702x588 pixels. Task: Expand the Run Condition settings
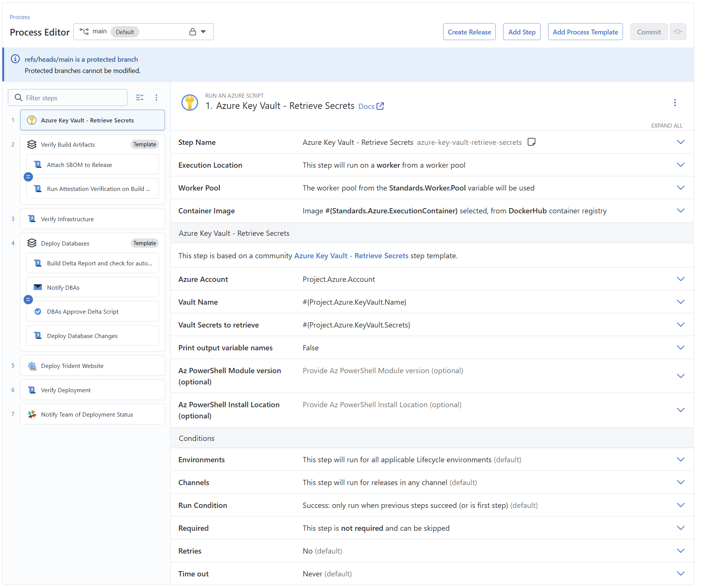[x=681, y=505]
